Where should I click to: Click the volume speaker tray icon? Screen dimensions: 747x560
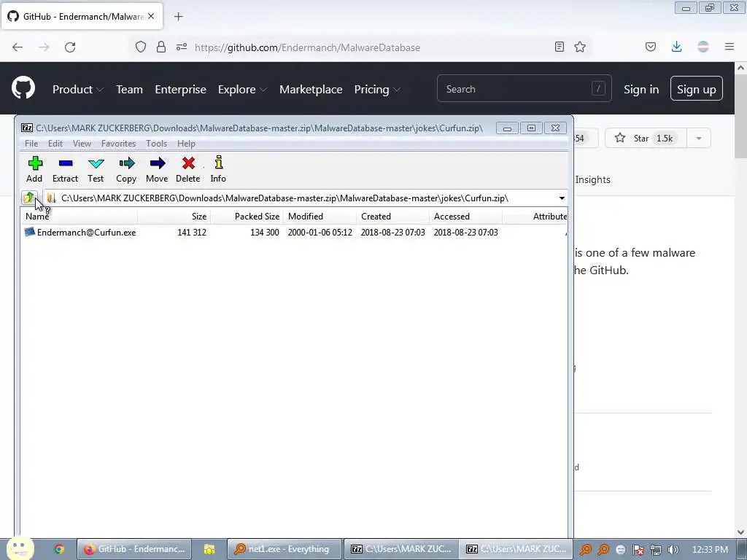pos(673,550)
